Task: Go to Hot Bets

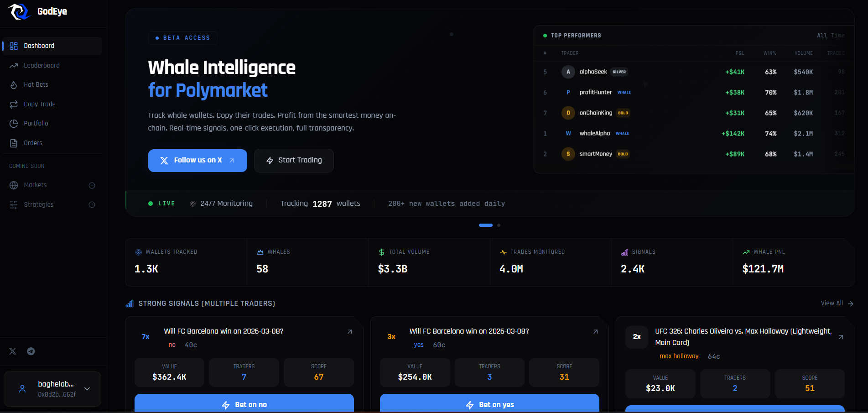Action: (x=52, y=84)
